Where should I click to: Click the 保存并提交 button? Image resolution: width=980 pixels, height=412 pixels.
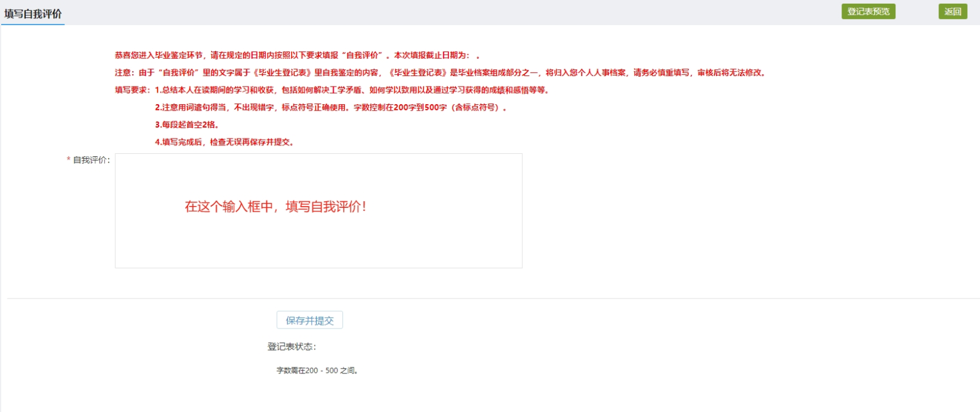coord(309,320)
